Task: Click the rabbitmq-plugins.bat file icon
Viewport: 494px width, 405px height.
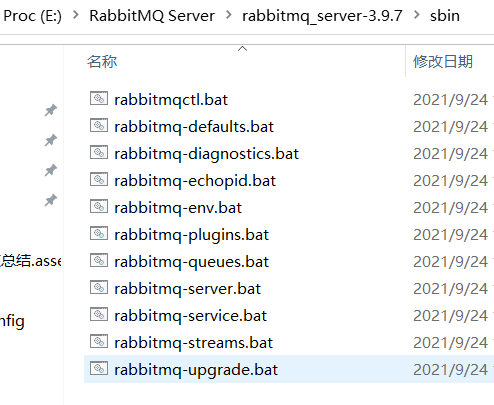Action: (x=99, y=234)
